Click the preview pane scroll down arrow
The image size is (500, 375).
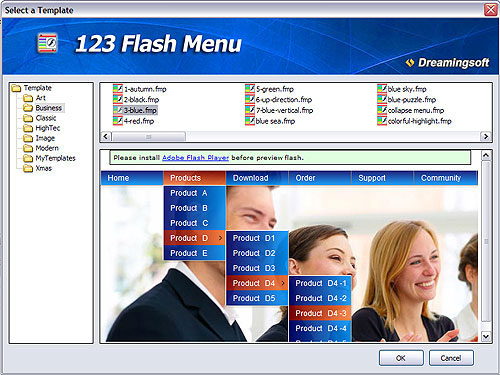[x=486, y=336]
